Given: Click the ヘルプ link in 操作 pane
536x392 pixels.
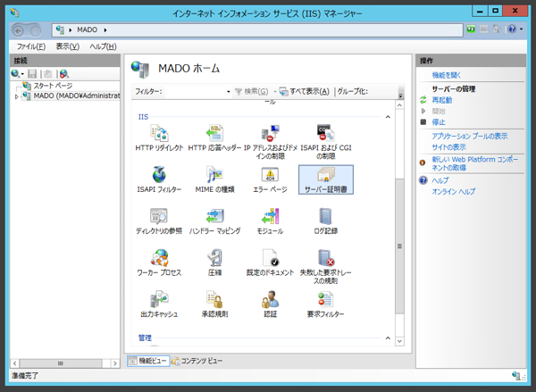Looking at the screenshot, I should pyautogui.click(x=440, y=180).
